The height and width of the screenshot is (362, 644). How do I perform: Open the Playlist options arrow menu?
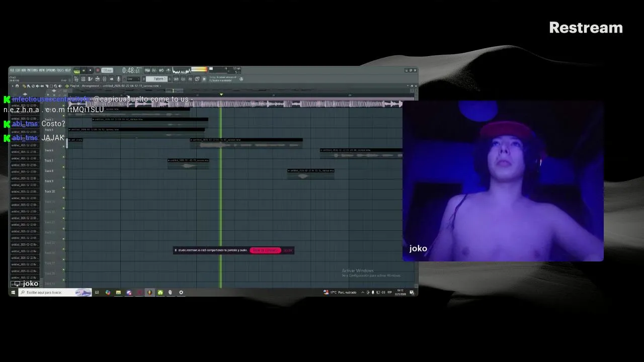pyautogui.click(x=13, y=85)
